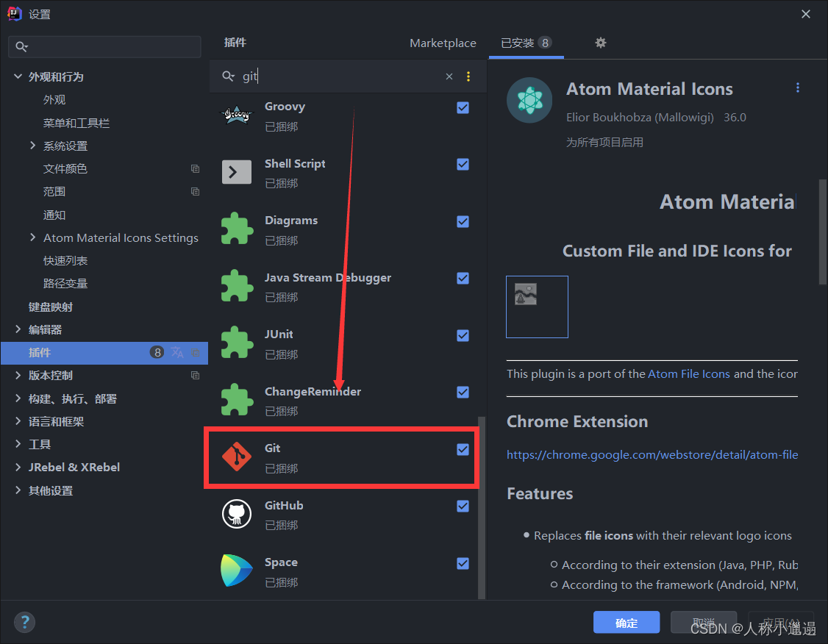Click the Java Stream Debugger plugin icon

pos(237,286)
